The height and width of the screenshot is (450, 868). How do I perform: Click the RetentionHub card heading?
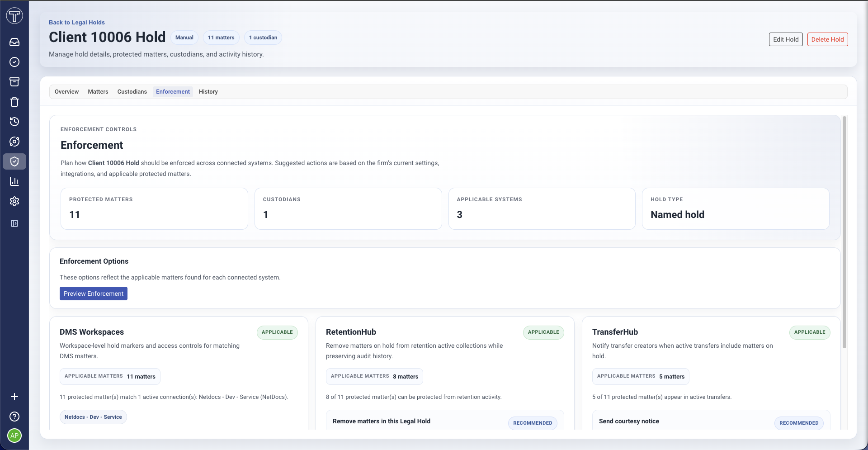[x=351, y=332]
